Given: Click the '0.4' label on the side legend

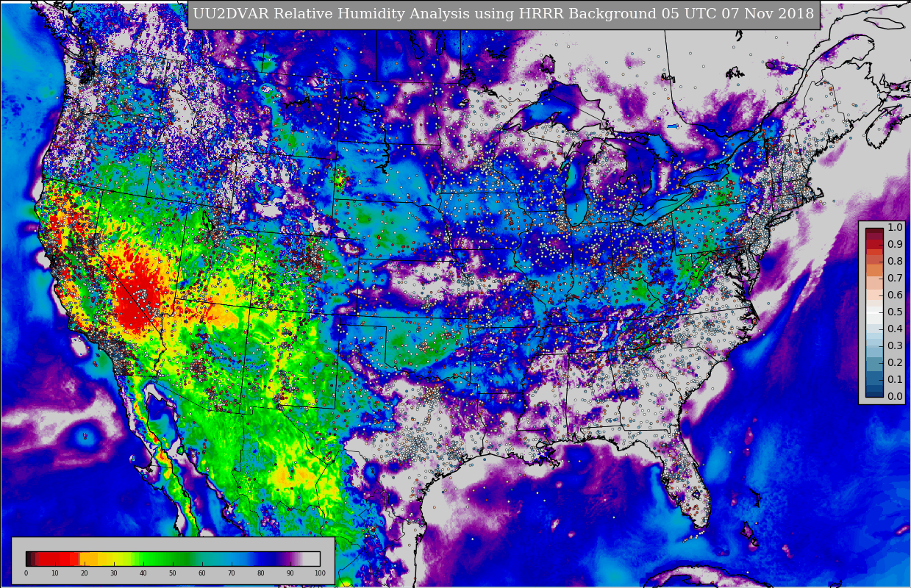Looking at the screenshot, I should 895,329.
